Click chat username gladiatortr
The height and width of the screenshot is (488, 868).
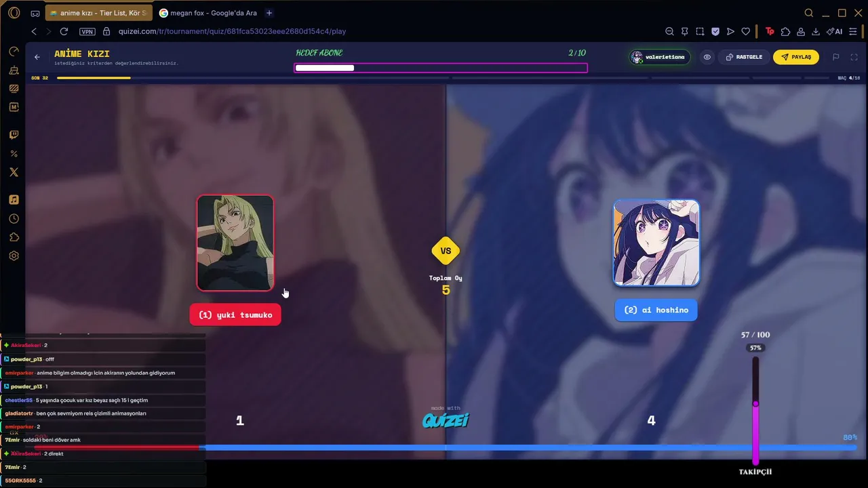[x=19, y=413]
